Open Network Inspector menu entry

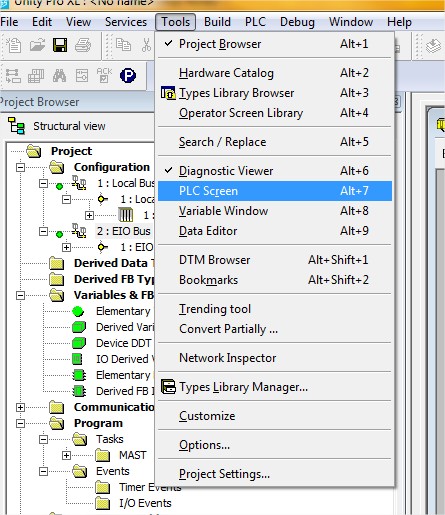click(x=275, y=358)
